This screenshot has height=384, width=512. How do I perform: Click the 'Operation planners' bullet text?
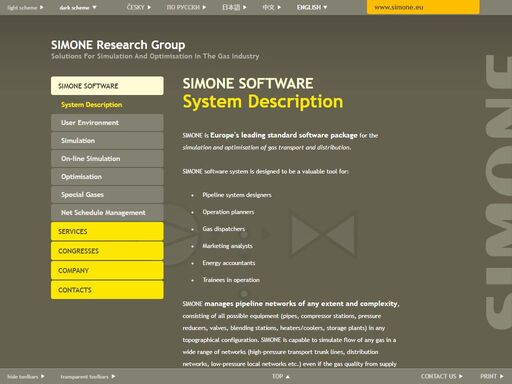tap(228, 212)
